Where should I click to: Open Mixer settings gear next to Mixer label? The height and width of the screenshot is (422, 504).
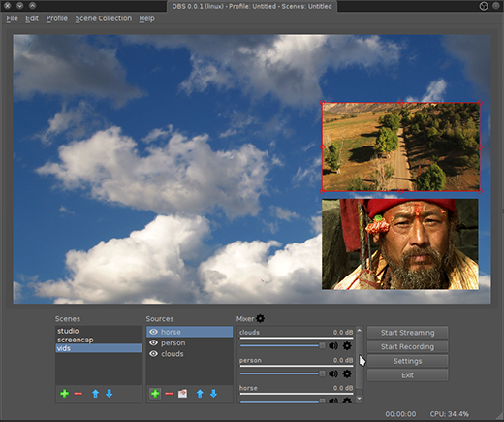coord(260,318)
